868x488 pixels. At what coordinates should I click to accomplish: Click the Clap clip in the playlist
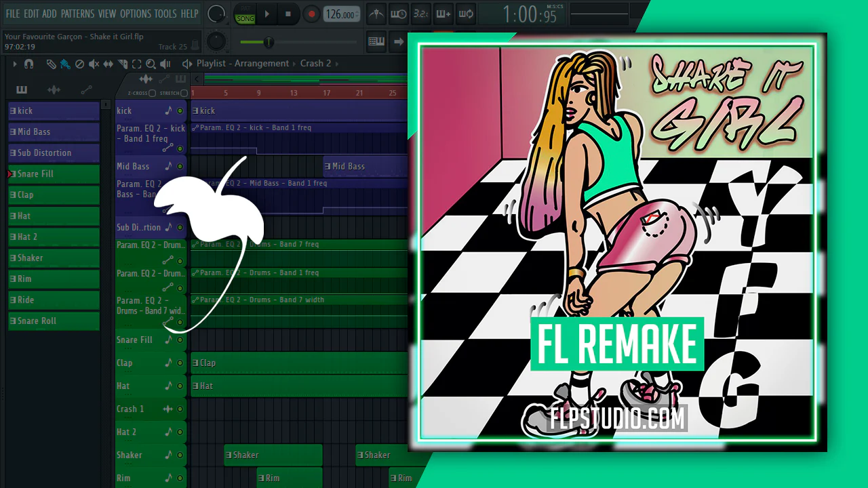point(298,363)
